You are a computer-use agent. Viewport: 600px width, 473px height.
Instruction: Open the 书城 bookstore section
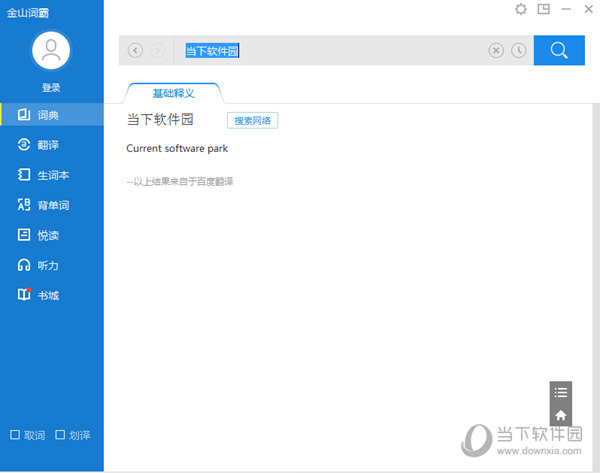point(52,295)
